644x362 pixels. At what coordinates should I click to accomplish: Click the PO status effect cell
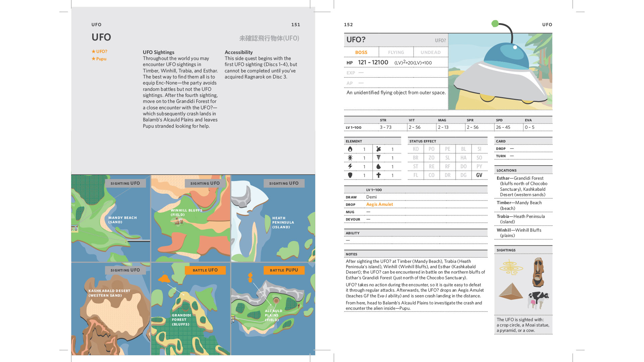coord(432,149)
